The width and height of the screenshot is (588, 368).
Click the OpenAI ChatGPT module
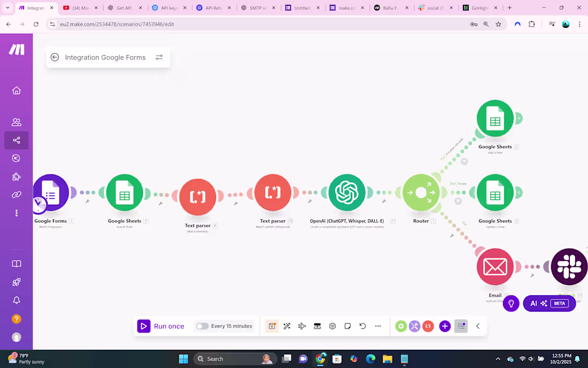tap(346, 193)
